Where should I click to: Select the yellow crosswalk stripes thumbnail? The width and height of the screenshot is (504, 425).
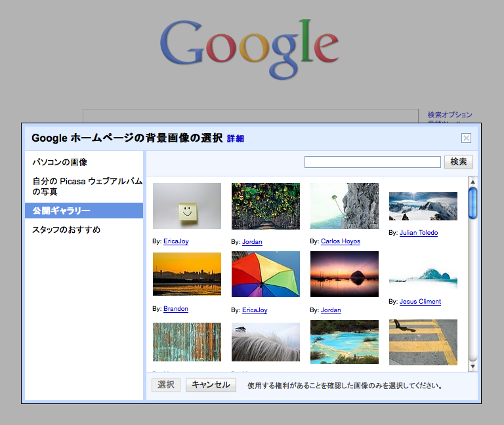tap(423, 342)
